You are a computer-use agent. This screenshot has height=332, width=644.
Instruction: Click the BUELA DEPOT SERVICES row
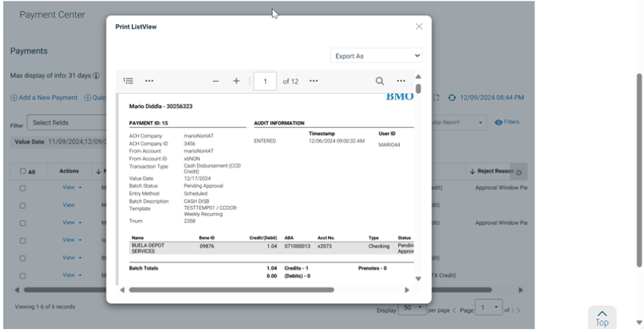tap(271, 249)
